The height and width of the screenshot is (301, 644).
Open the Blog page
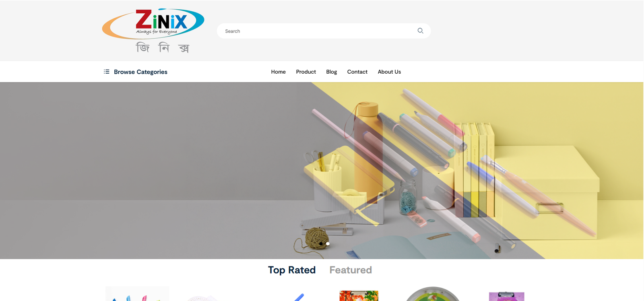(331, 72)
